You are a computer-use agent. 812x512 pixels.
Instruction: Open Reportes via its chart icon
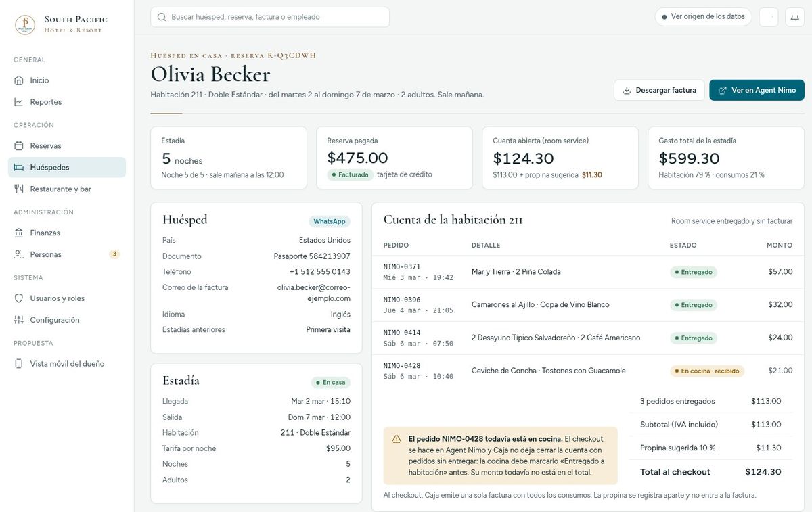click(18, 102)
